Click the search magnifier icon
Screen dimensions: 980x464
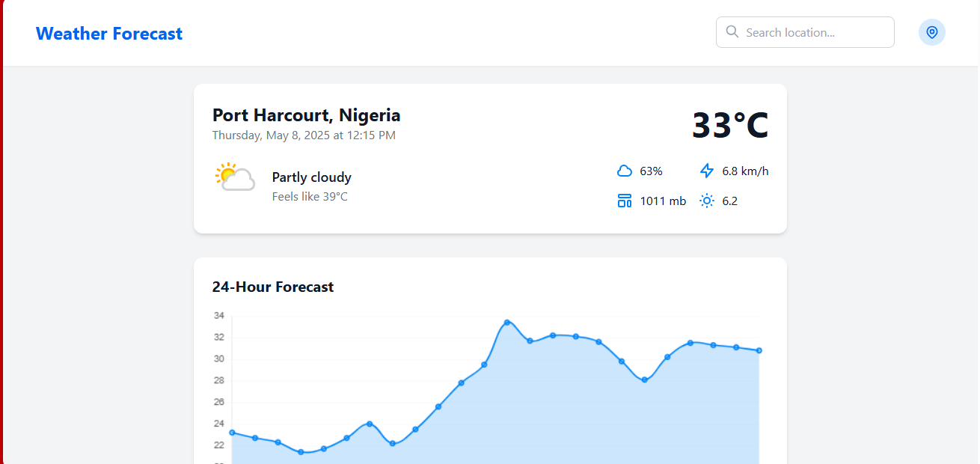tap(732, 32)
